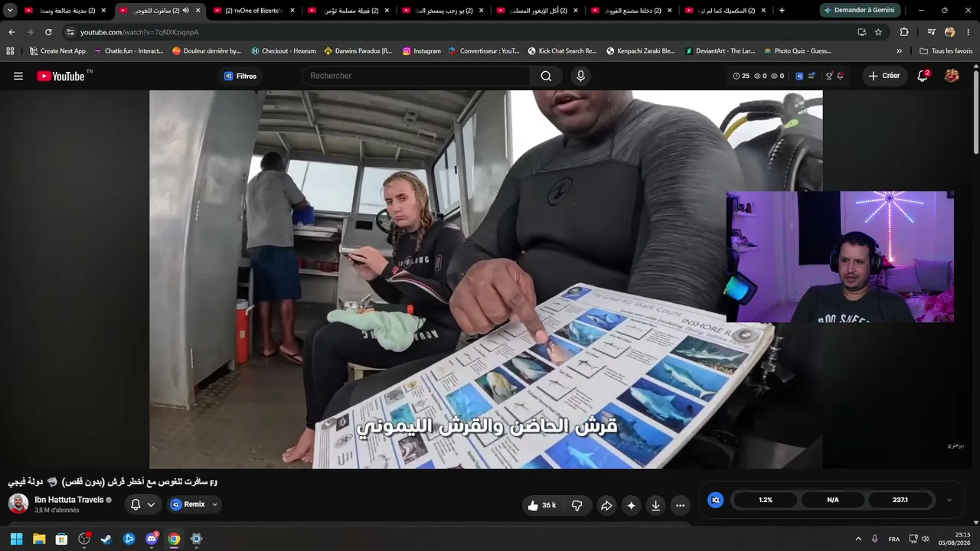Go back to the previous page

(11, 32)
